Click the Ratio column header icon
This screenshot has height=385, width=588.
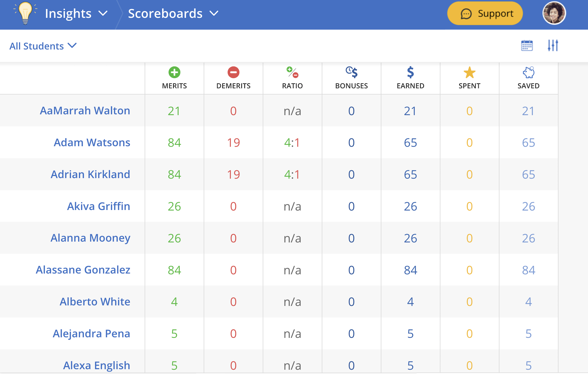click(x=292, y=72)
